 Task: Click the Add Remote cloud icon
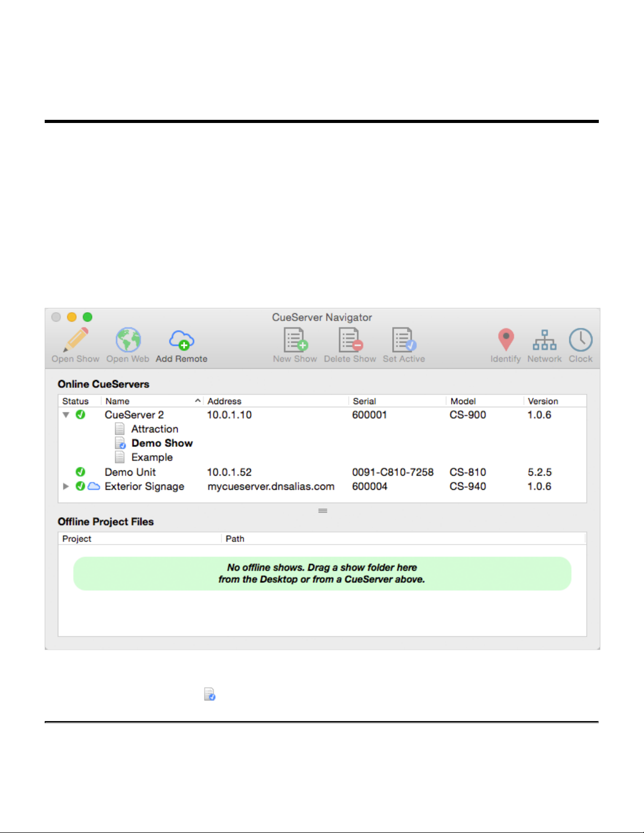point(181,341)
